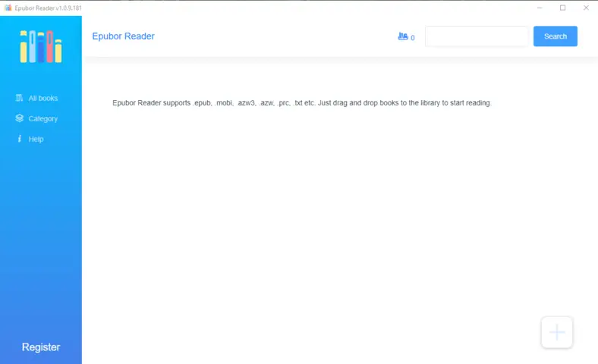598x364 pixels.
Task: Click the plus add-book button
Action: click(557, 332)
